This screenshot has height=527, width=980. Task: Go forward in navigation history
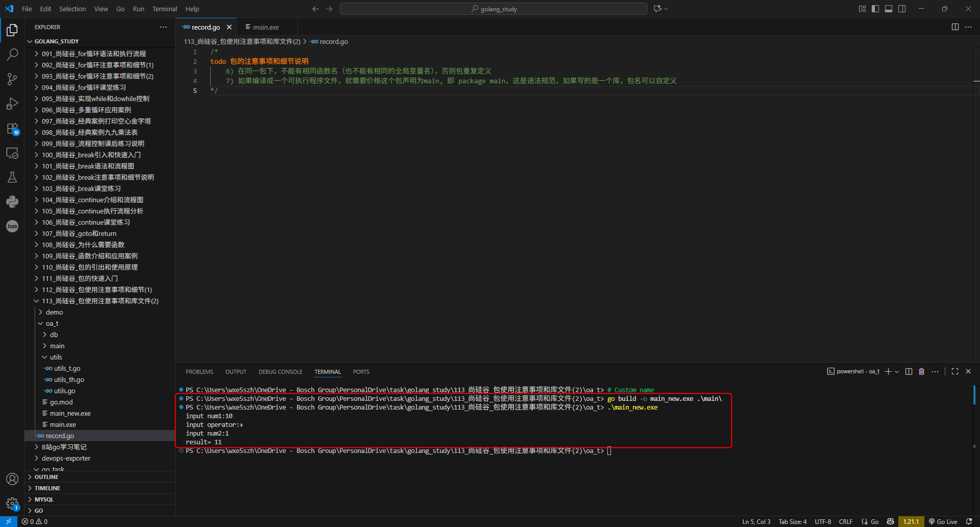329,9
